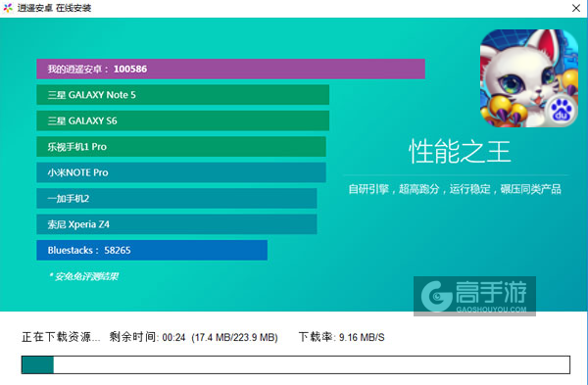
Task: Click the 正在下载资源 status text
Action: point(61,337)
